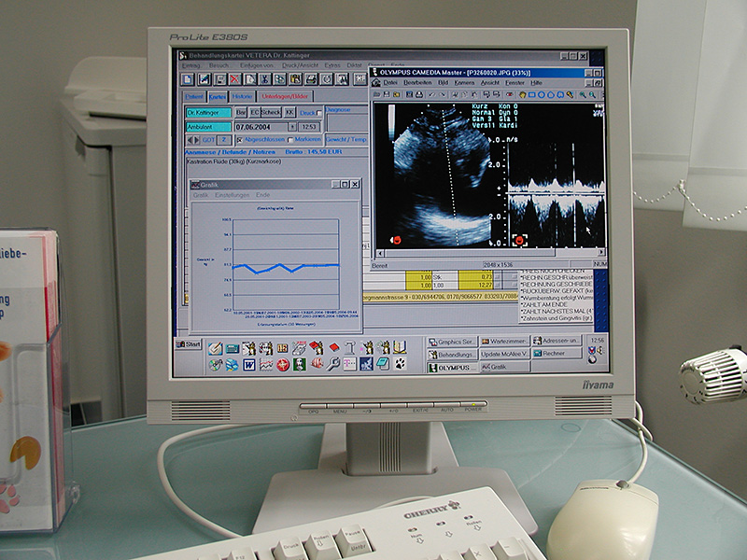Click the speaker volume icon in system tray
747x560 pixels.
tap(599, 351)
